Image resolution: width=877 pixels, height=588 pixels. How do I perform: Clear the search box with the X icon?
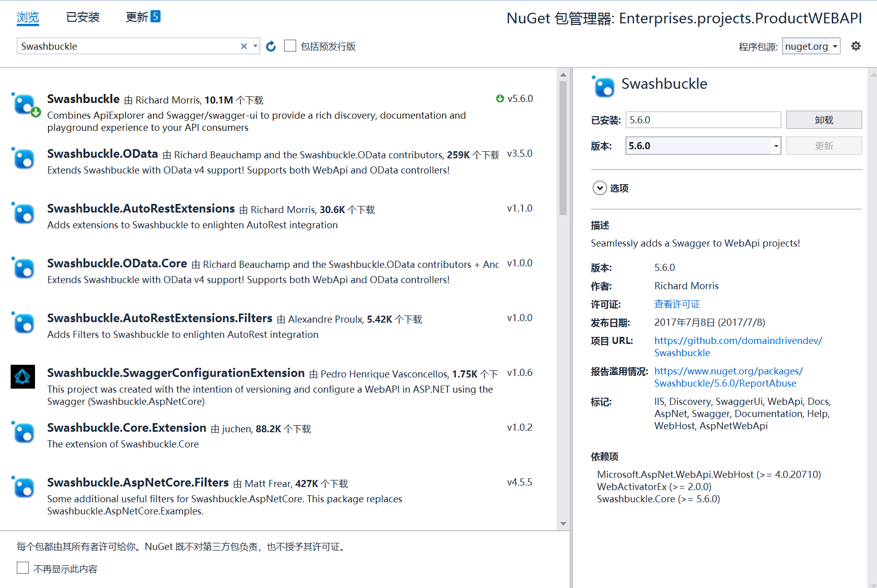tap(243, 46)
